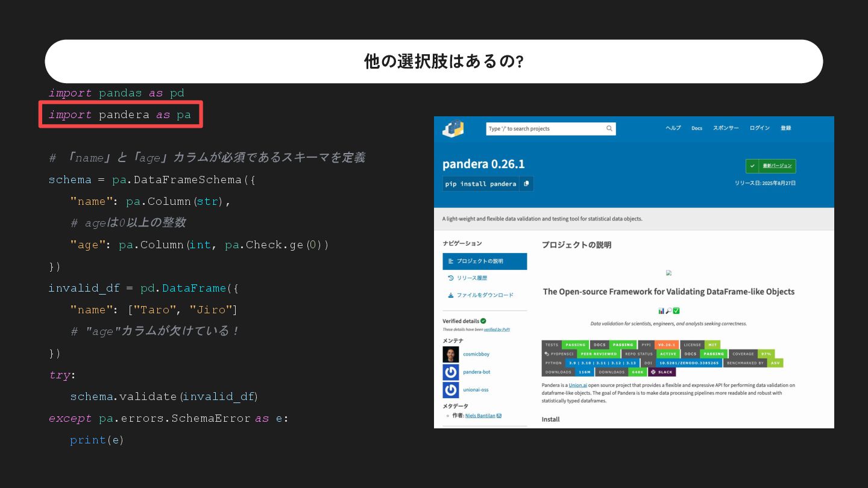Click the broken image placeholder under プロジェクトの説明
The height and width of the screenshot is (488, 868).
[x=668, y=273]
